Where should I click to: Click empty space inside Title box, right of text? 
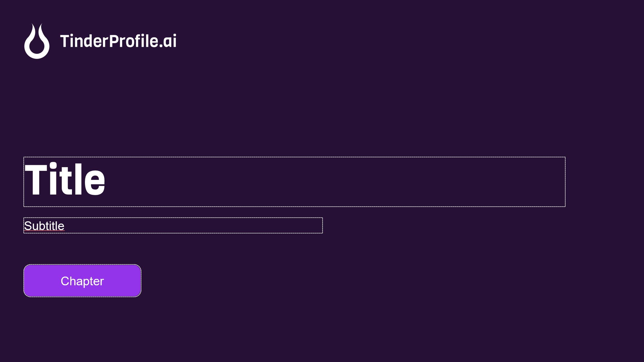click(x=339, y=182)
